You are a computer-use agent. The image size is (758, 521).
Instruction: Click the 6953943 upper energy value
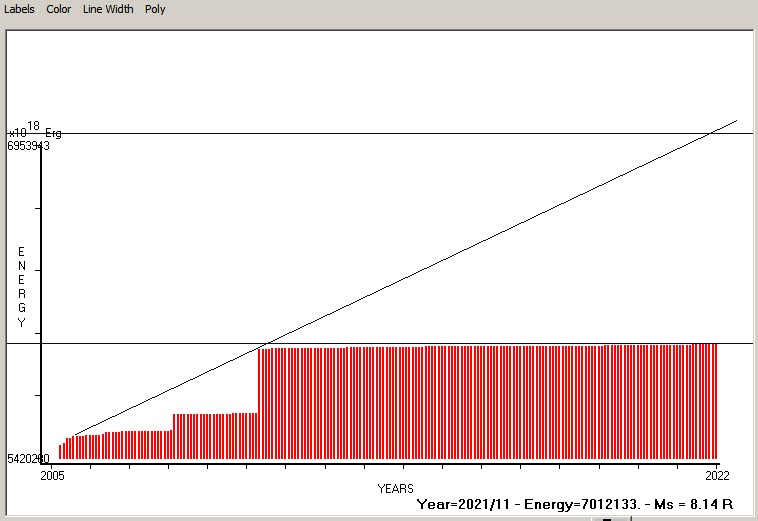(28, 146)
